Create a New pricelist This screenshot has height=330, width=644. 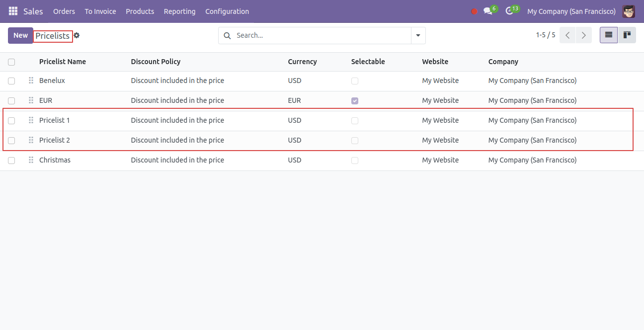(20, 35)
